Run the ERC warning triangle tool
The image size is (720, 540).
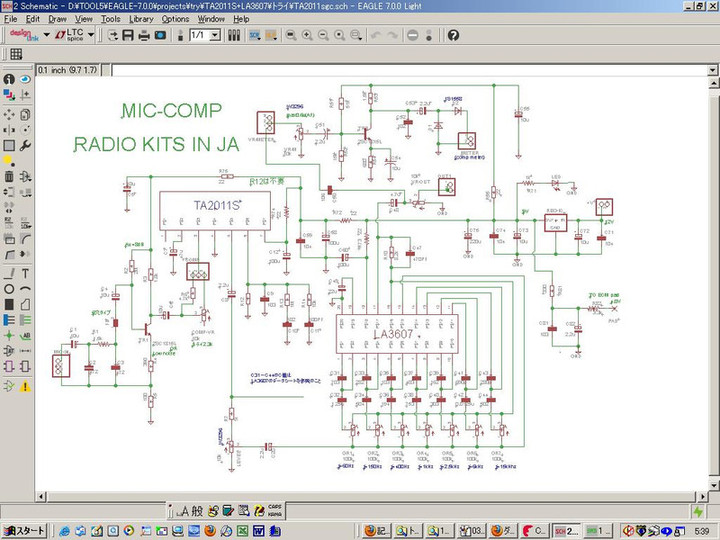[x=24, y=386]
